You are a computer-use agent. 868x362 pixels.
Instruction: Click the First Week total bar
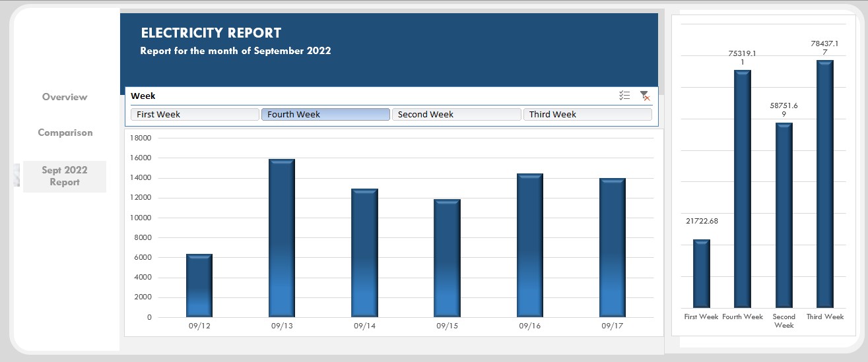point(702,274)
